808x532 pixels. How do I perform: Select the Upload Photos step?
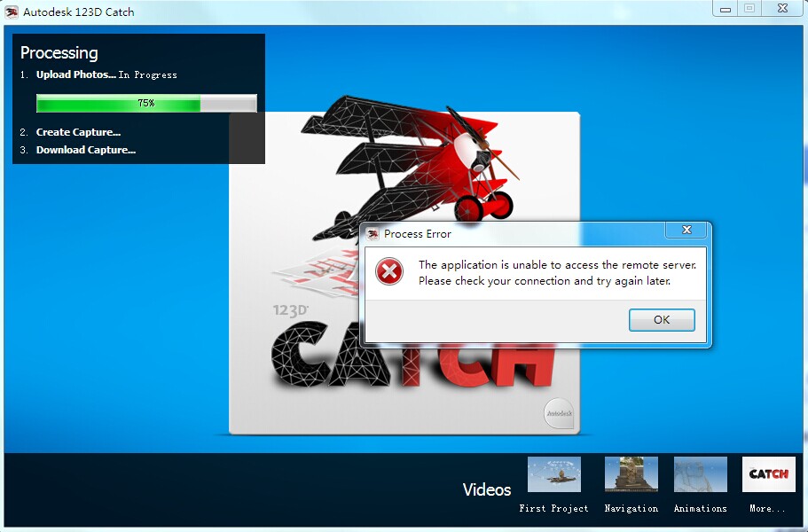coord(75,74)
